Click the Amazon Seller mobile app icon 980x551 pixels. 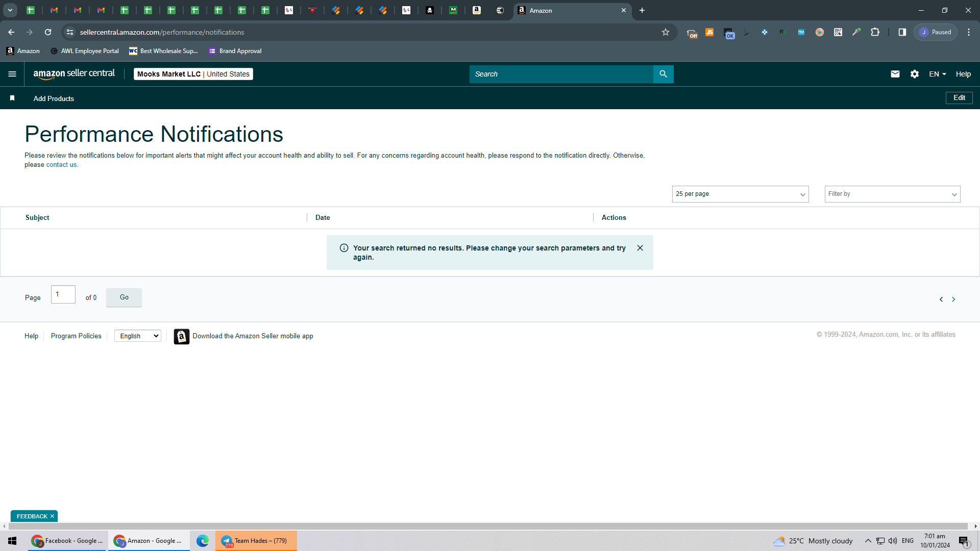point(181,336)
